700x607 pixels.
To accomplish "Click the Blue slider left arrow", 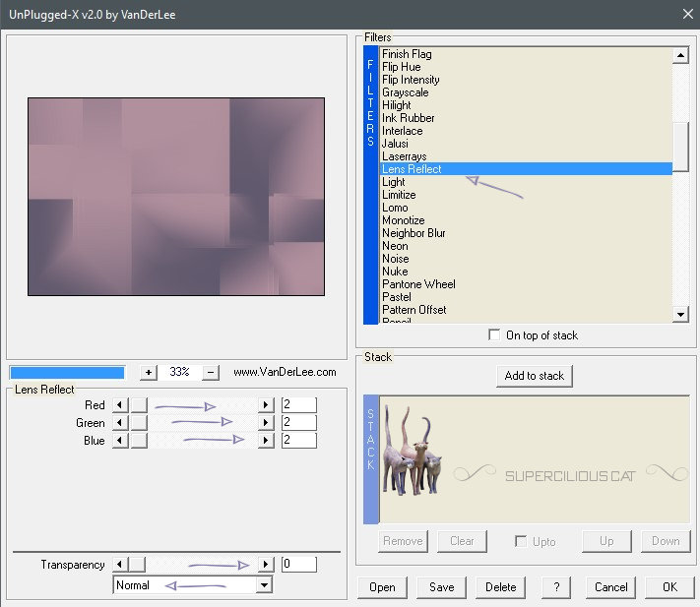I will (x=121, y=441).
